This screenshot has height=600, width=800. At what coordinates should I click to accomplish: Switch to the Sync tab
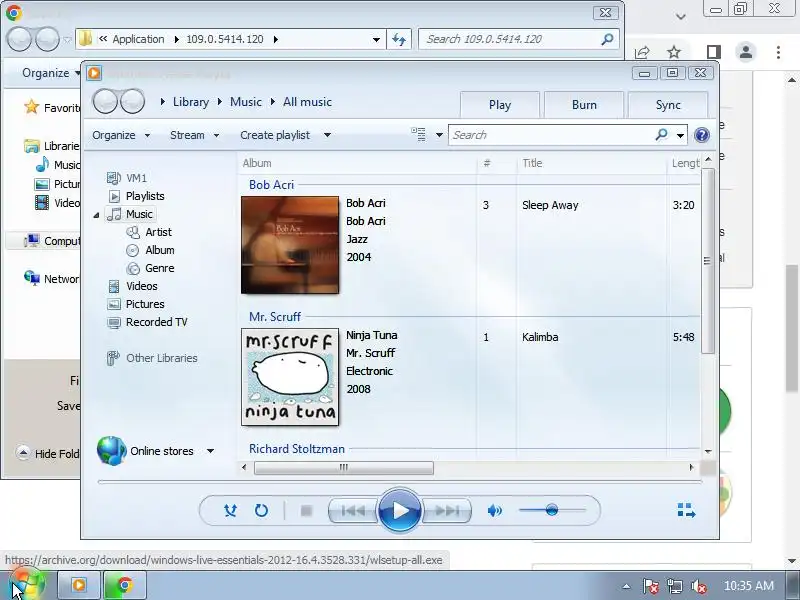pos(668,105)
